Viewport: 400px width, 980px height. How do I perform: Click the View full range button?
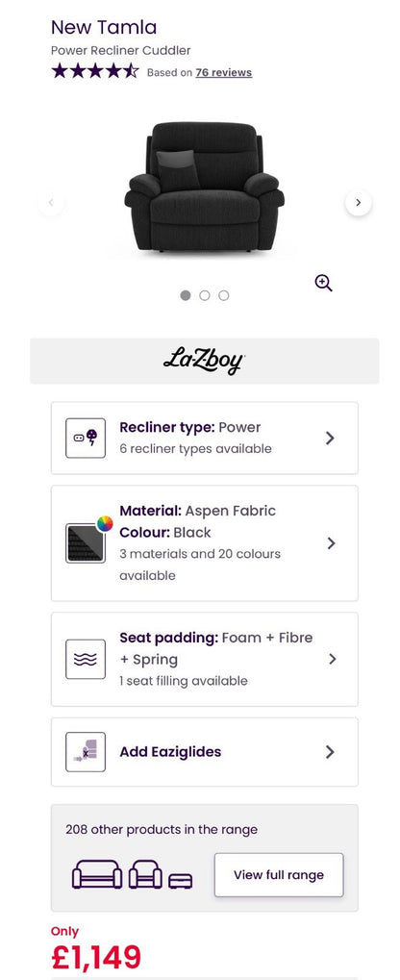coord(279,875)
